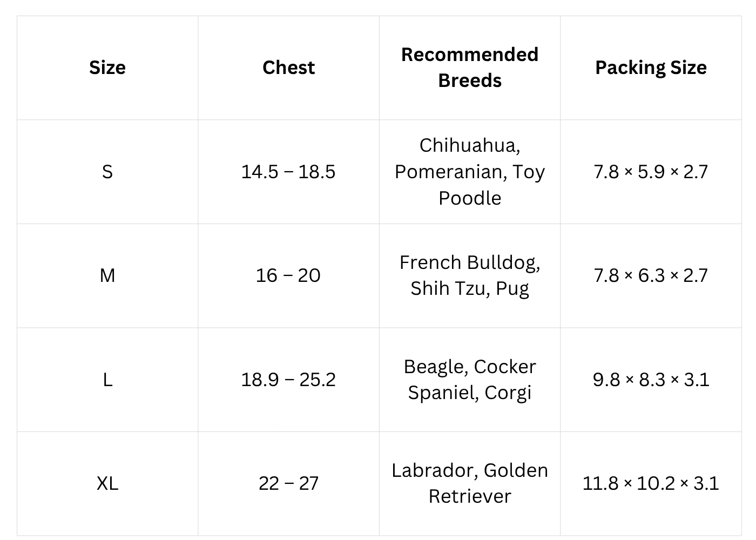Click packing size 7.8 × 5.9 × 2.7
The height and width of the screenshot is (540, 756).
[651, 172]
